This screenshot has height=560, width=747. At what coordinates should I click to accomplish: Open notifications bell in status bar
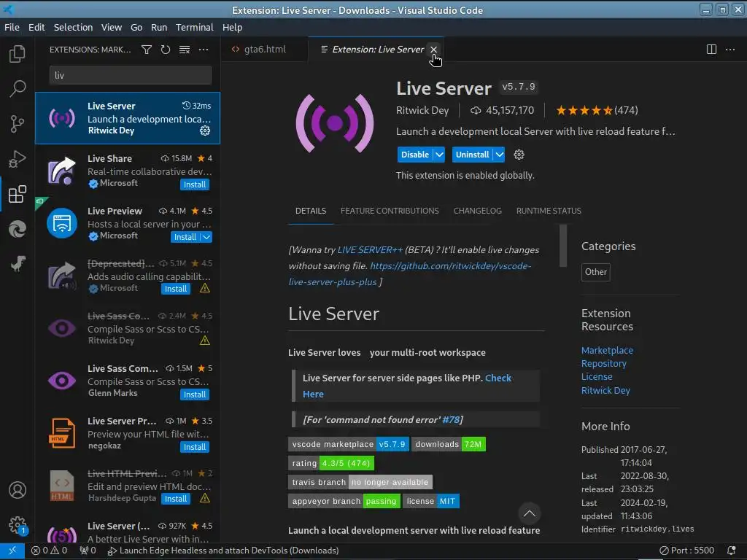[731, 551]
